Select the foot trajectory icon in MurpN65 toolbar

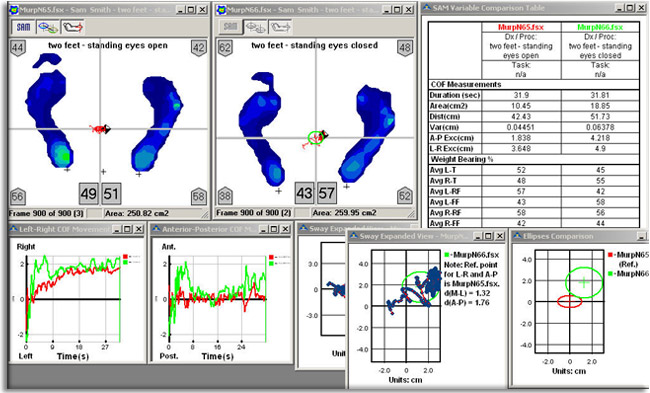(73, 27)
